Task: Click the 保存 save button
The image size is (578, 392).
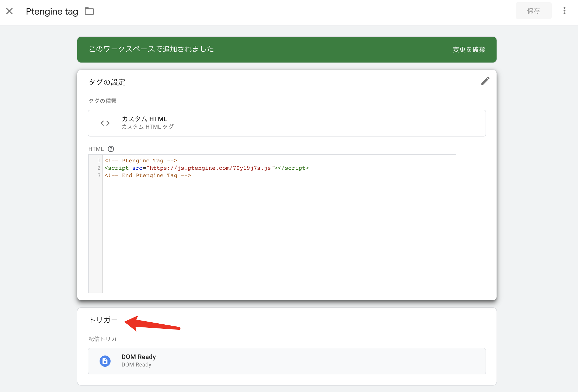Action: tap(534, 11)
